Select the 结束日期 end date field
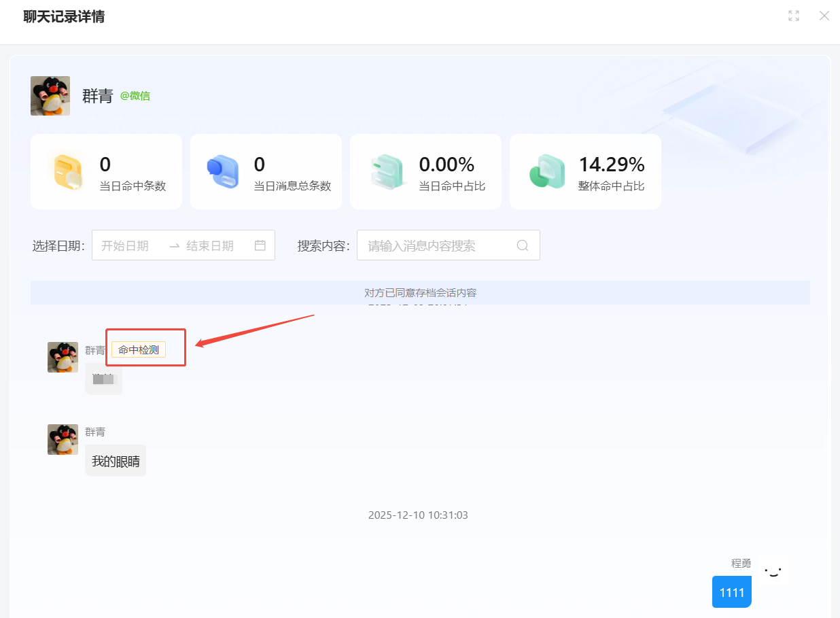The height and width of the screenshot is (618, 840). pos(210,245)
